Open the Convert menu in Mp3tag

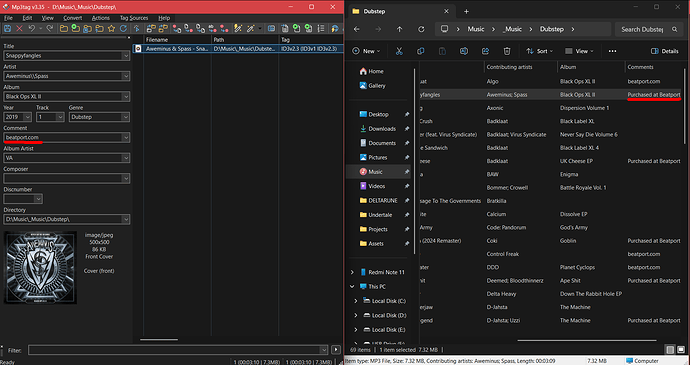click(73, 18)
